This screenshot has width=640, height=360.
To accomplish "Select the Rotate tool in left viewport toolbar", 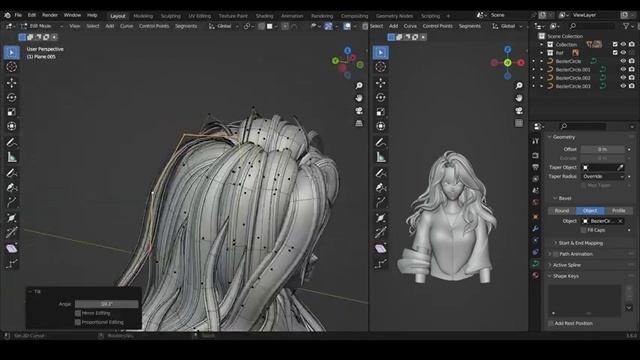I will pyautogui.click(x=11, y=97).
